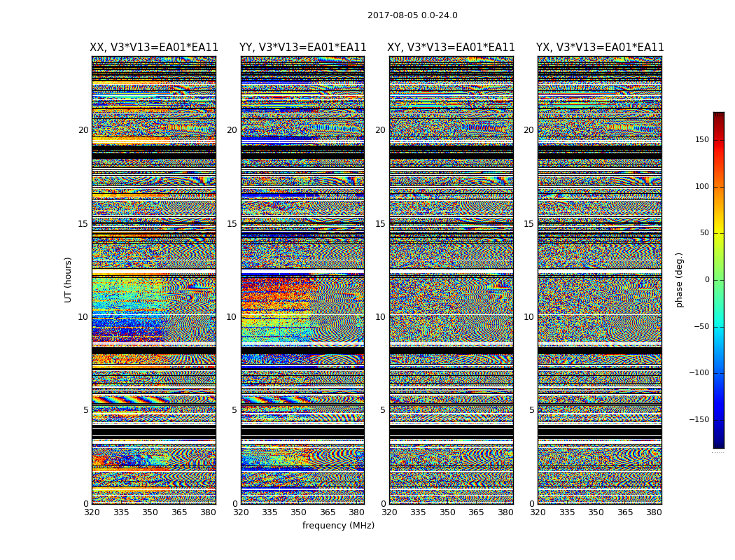Click the XX polarization phase plot

[154, 280]
